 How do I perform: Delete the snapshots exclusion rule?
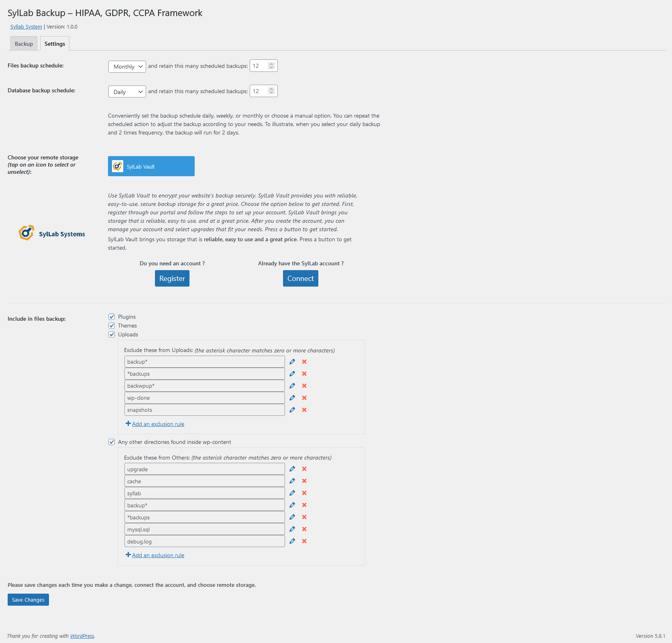click(x=304, y=410)
